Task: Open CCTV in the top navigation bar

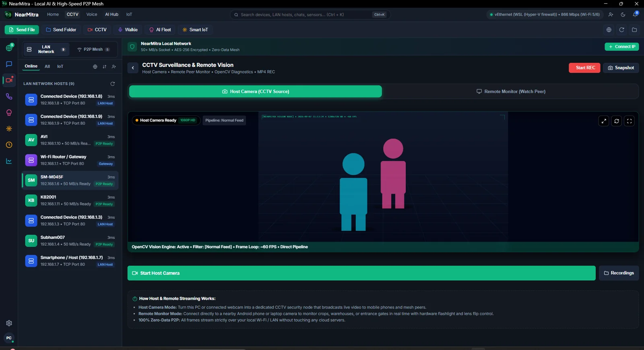Action: pyautogui.click(x=72, y=14)
